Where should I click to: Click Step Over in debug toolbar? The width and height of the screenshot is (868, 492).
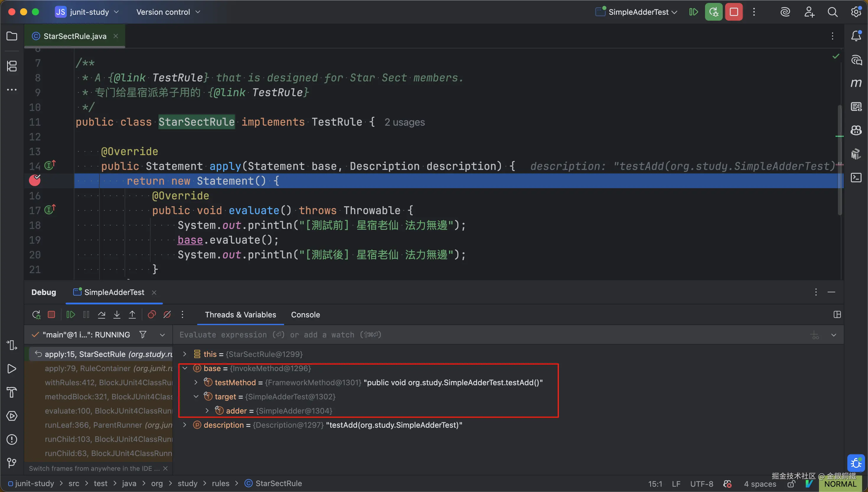[102, 315]
